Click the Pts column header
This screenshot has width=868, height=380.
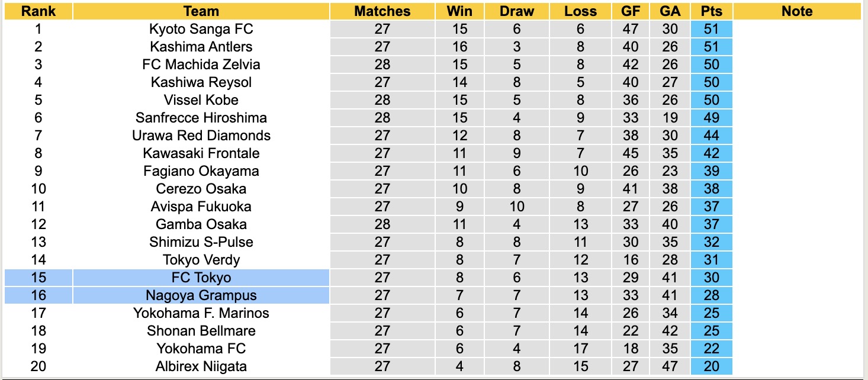(x=711, y=11)
